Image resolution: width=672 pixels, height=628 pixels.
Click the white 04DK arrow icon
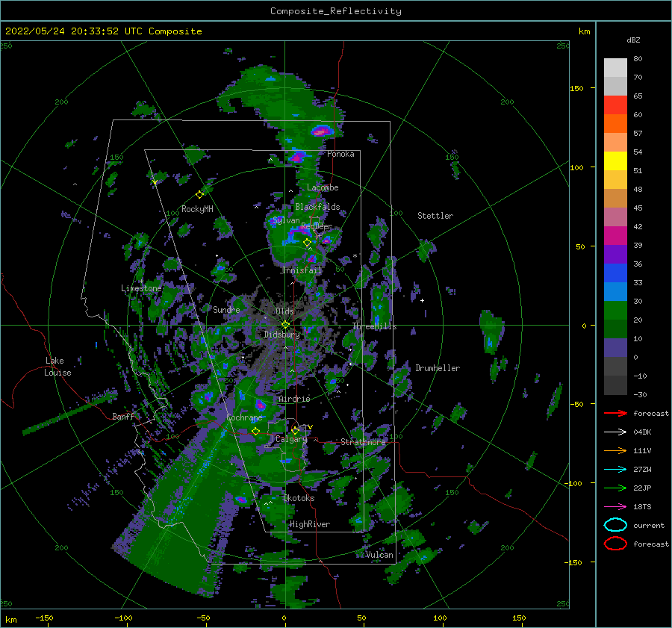615,432
